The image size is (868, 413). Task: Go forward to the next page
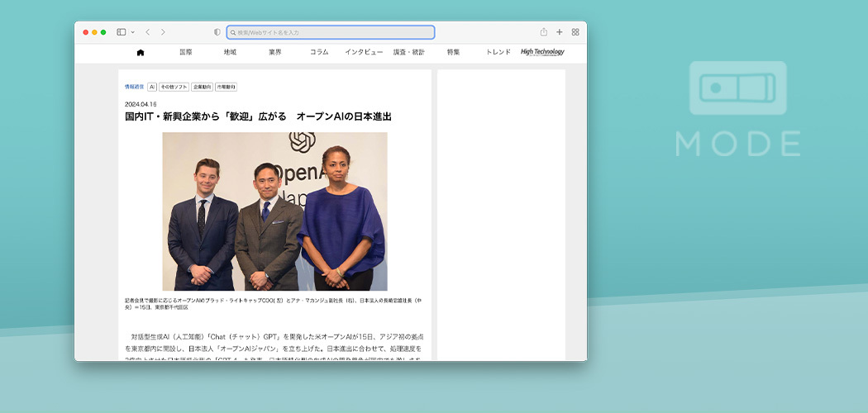coord(163,32)
